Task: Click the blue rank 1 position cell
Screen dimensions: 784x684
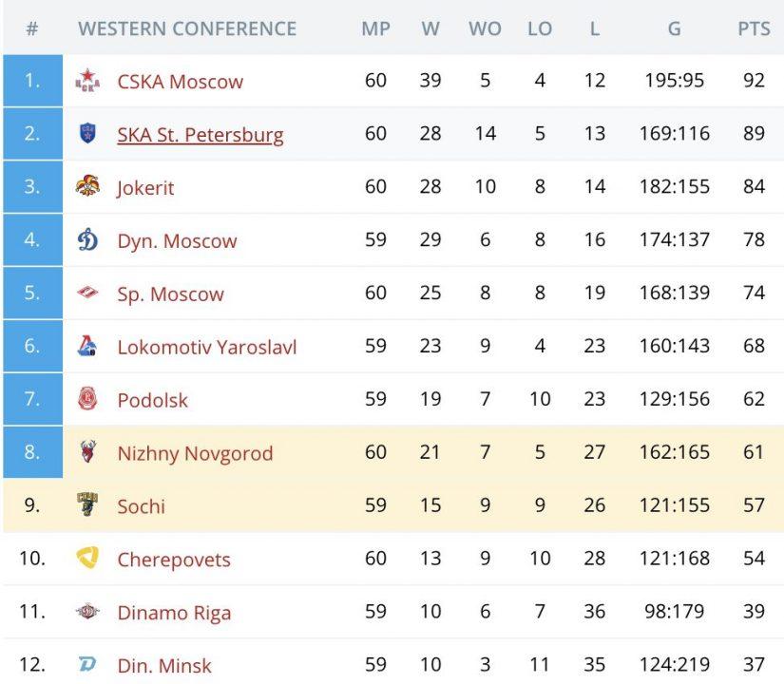Action: click(x=32, y=82)
